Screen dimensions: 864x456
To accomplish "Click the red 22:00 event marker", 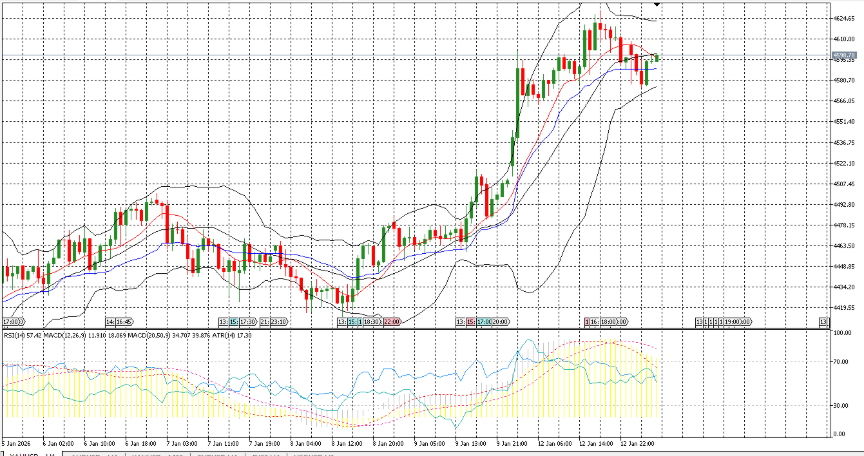I will click(391, 322).
